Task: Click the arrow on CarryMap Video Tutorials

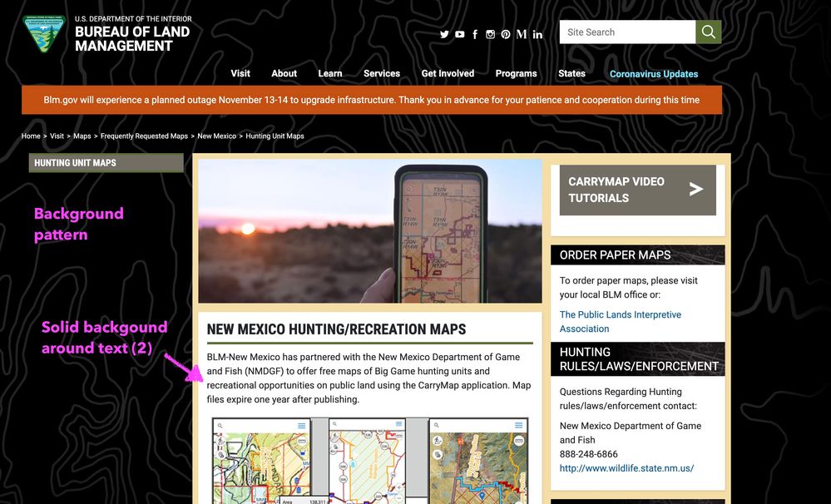Action: click(x=696, y=189)
